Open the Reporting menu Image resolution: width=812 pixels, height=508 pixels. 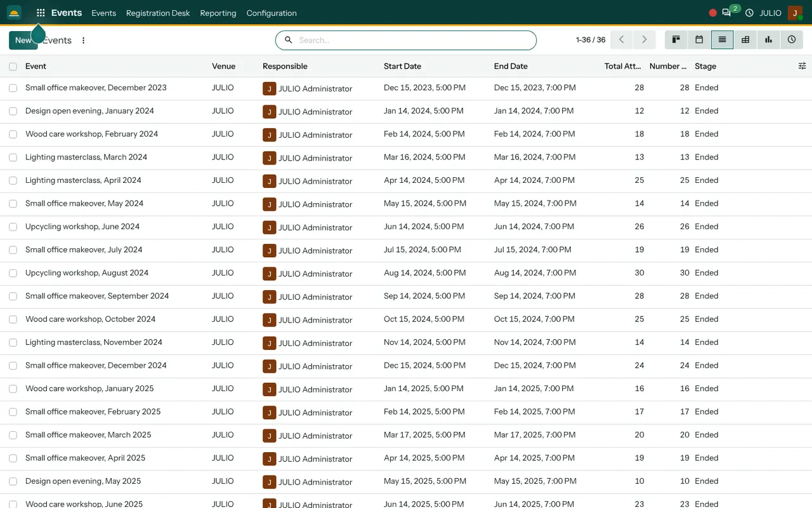(218, 13)
